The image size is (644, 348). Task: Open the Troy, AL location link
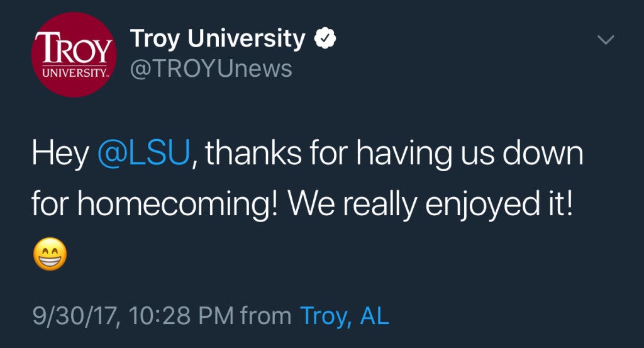[x=344, y=316]
